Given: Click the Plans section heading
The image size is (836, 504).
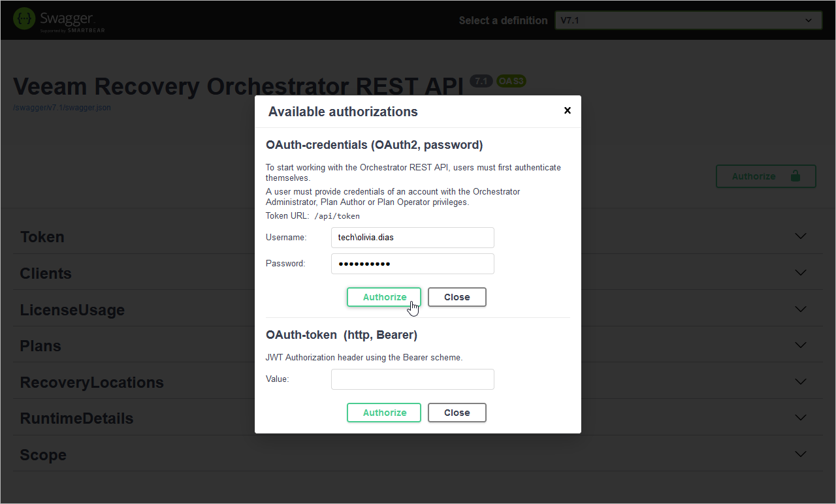Looking at the screenshot, I should [40, 346].
